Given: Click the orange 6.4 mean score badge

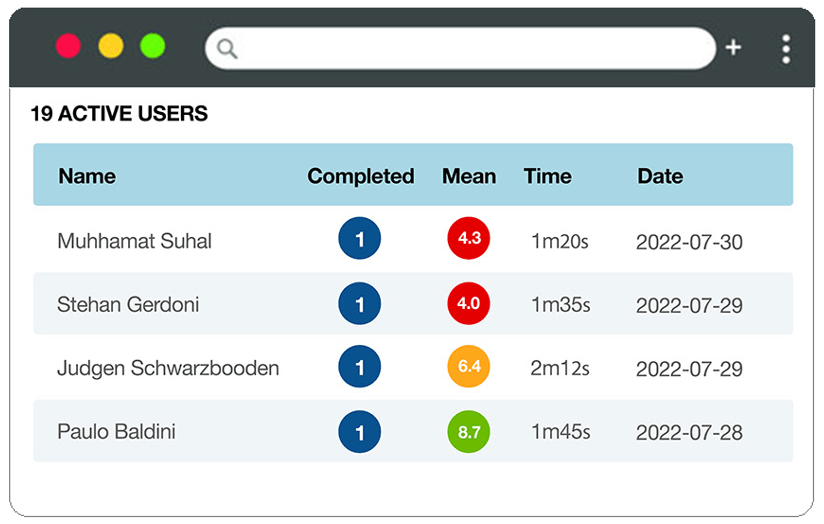Looking at the screenshot, I should click(x=468, y=367).
